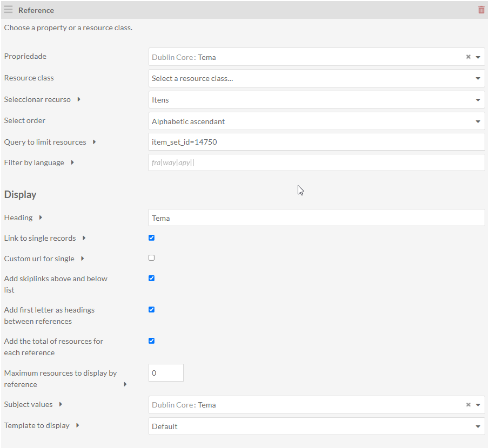496x448 pixels.
Task: Clear the Propriedade Dublin Core selection
Action: (468, 57)
